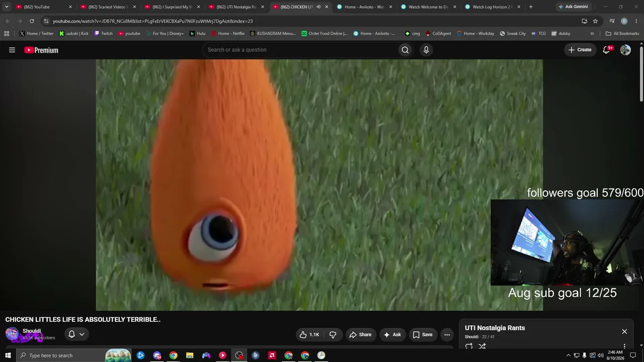This screenshot has width=644, height=362.
Task: Focus the Chrome address bar URL
Action: click(x=152, y=21)
